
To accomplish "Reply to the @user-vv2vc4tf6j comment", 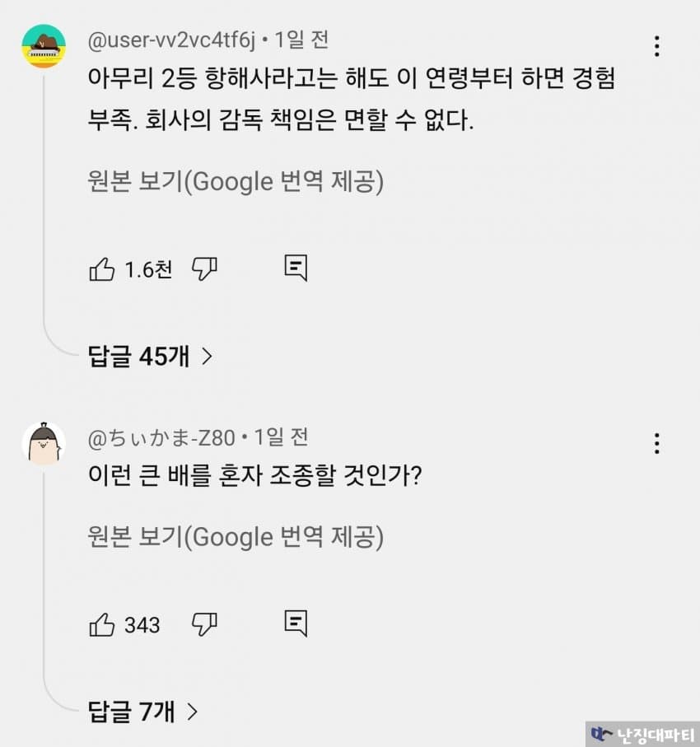I will (296, 268).
